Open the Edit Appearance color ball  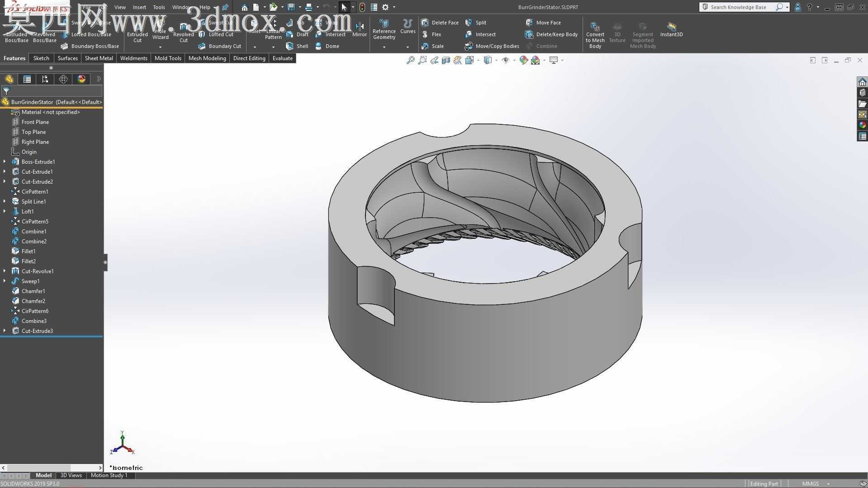(x=524, y=60)
